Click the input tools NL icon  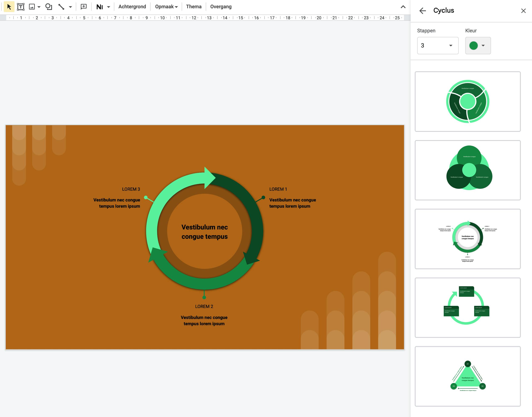click(100, 7)
